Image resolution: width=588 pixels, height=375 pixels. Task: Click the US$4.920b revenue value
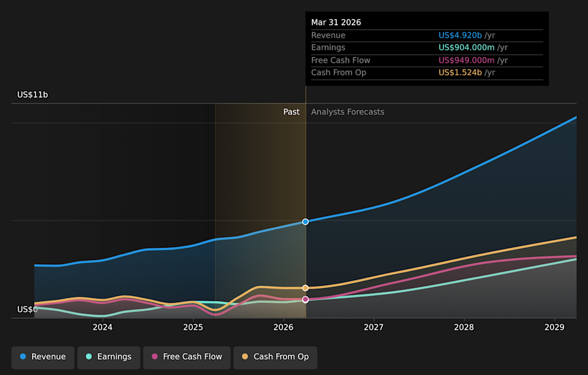(460, 35)
